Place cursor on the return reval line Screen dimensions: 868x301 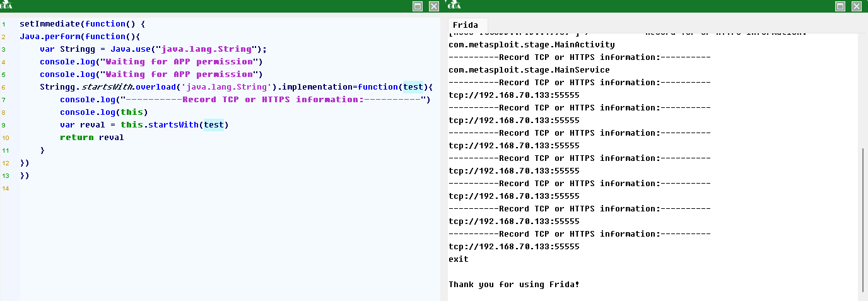coord(91,137)
